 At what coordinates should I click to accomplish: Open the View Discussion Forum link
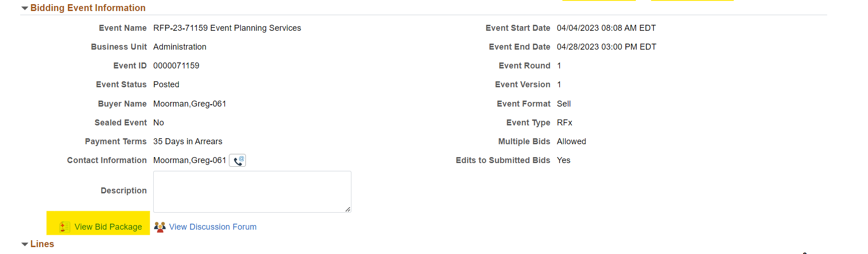point(212,227)
